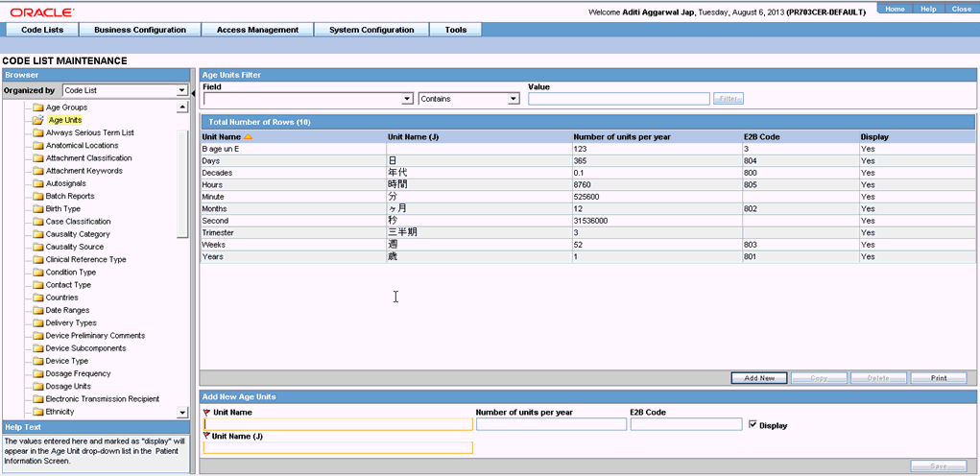The height and width of the screenshot is (476, 980).
Task: Uncheck the Display checkbox
Action: click(753, 425)
